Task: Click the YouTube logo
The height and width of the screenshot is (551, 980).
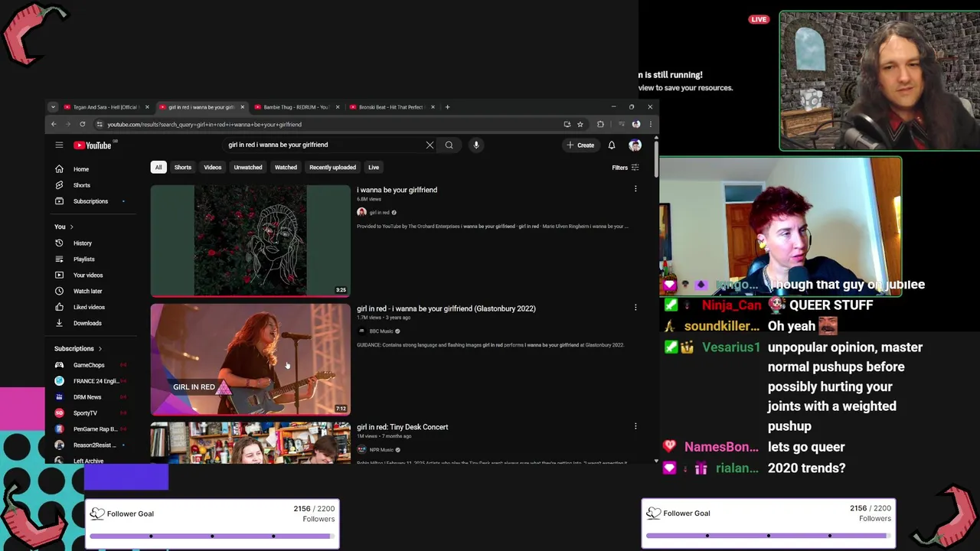Action: [x=93, y=145]
